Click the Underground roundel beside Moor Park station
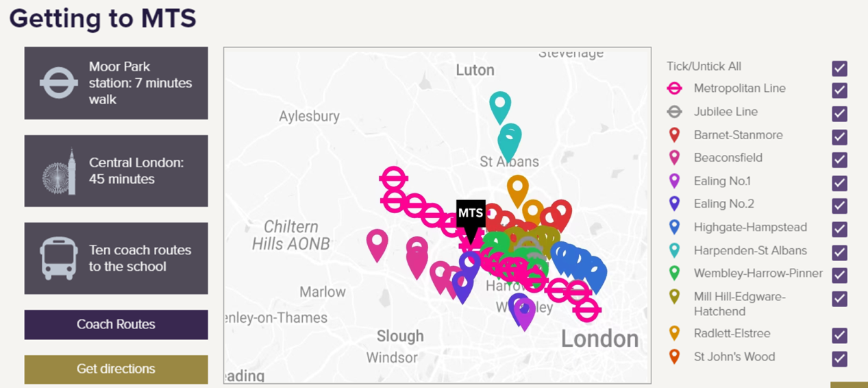Screen dimensions: 868x388 click(58, 83)
